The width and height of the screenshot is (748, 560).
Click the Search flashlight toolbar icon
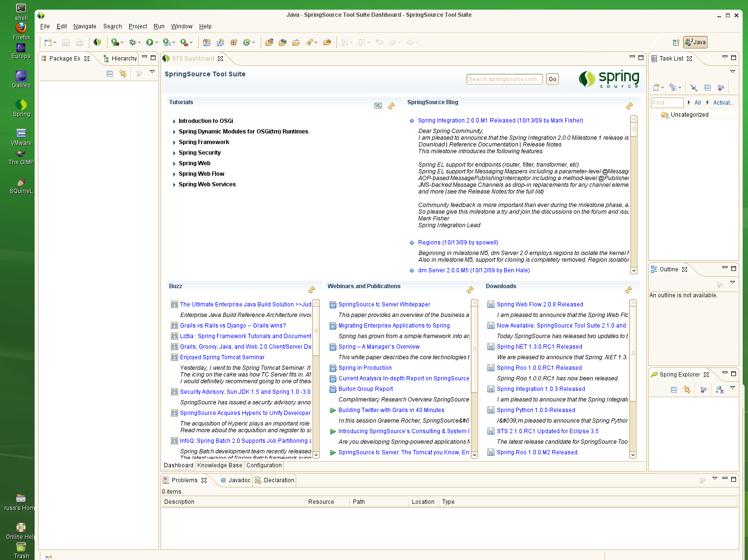[x=310, y=42]
